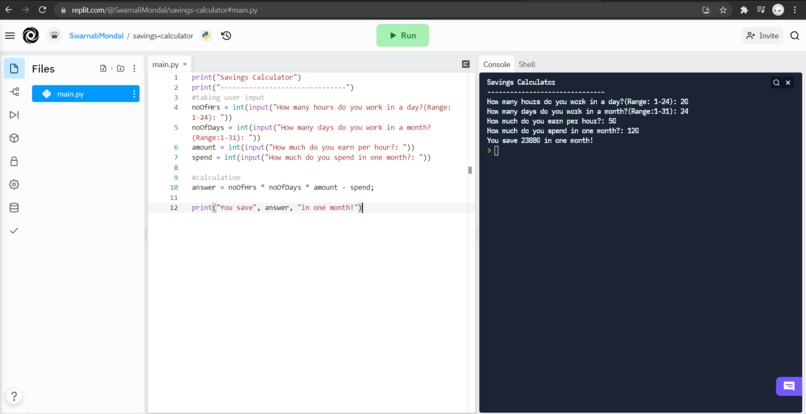Open the chat support bubble
The height and width of the screenshot is (414, 806).
tap(788, 386)
